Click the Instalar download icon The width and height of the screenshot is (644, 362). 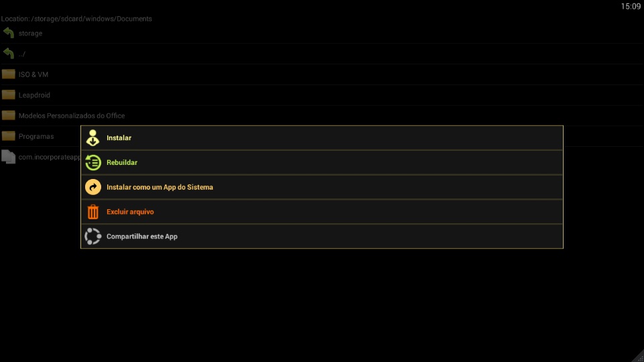pos(93,137)
